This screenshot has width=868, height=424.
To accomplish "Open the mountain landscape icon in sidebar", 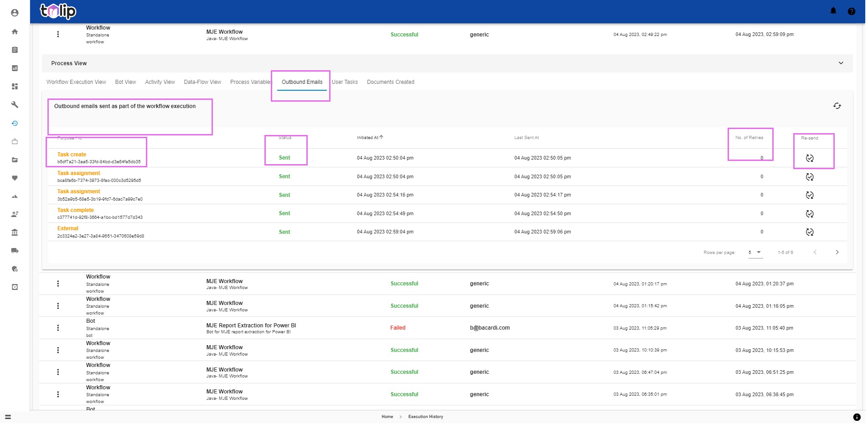I will click(15, 196).
